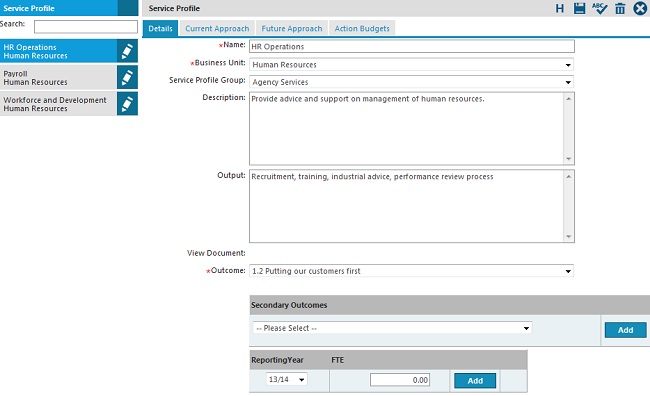
Task: Edit Workforce and Development pencil icon
Action: tap(127, 104)
